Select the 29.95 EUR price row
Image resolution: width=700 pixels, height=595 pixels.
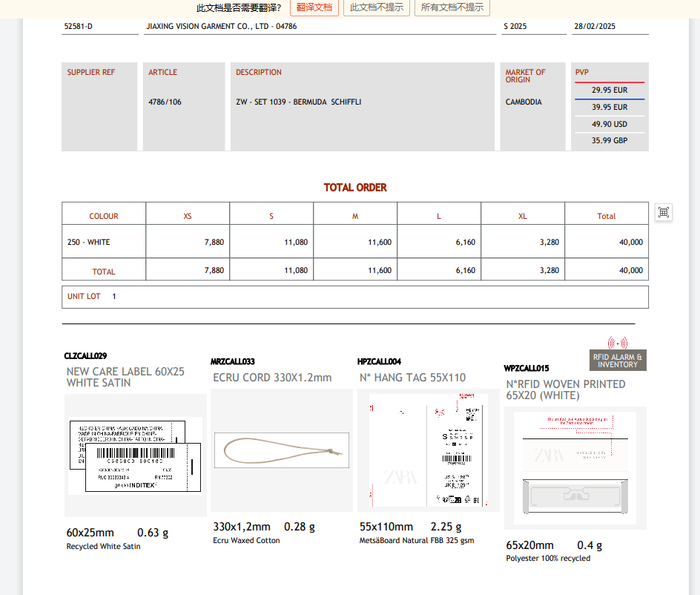(x=609, y=91)
